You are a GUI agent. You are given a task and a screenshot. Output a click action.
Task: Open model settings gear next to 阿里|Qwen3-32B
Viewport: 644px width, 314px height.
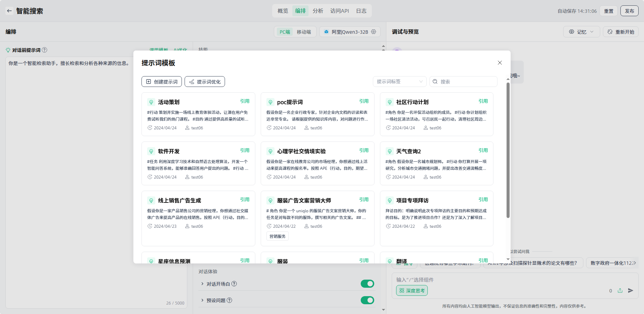tap(374, 32)
